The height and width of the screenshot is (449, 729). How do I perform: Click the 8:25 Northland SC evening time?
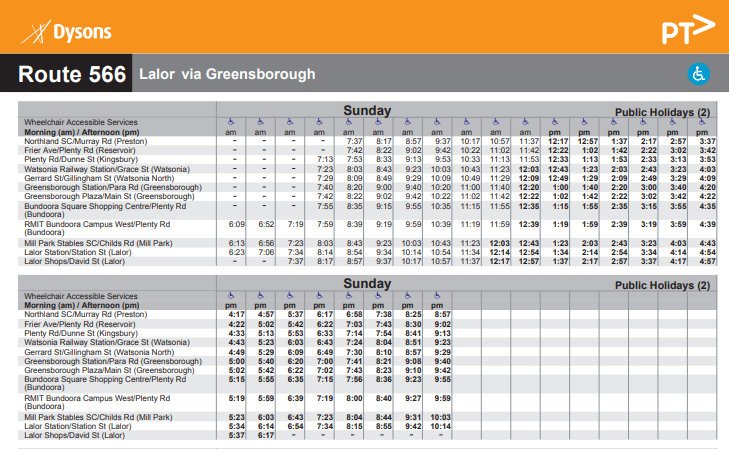pos(413,315)
